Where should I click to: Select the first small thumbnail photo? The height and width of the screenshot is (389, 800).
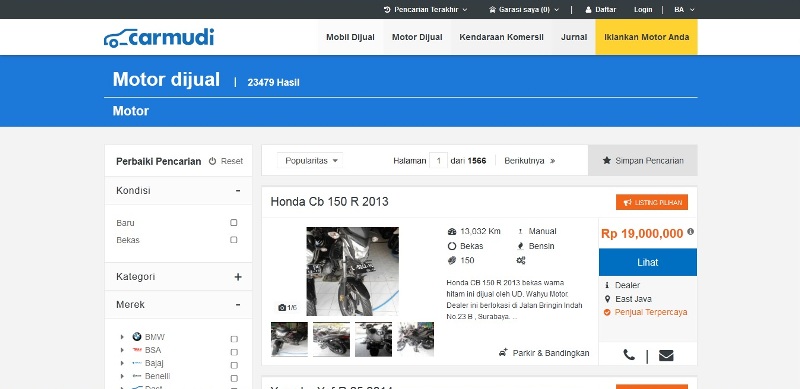(289, 339)
